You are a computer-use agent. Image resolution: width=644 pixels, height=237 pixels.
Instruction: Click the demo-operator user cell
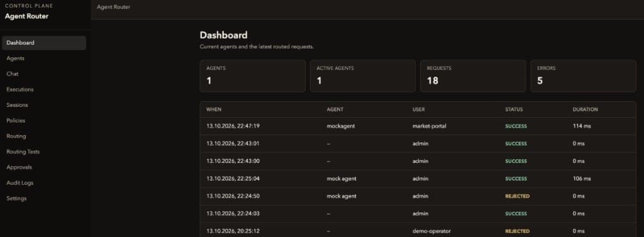431,231
